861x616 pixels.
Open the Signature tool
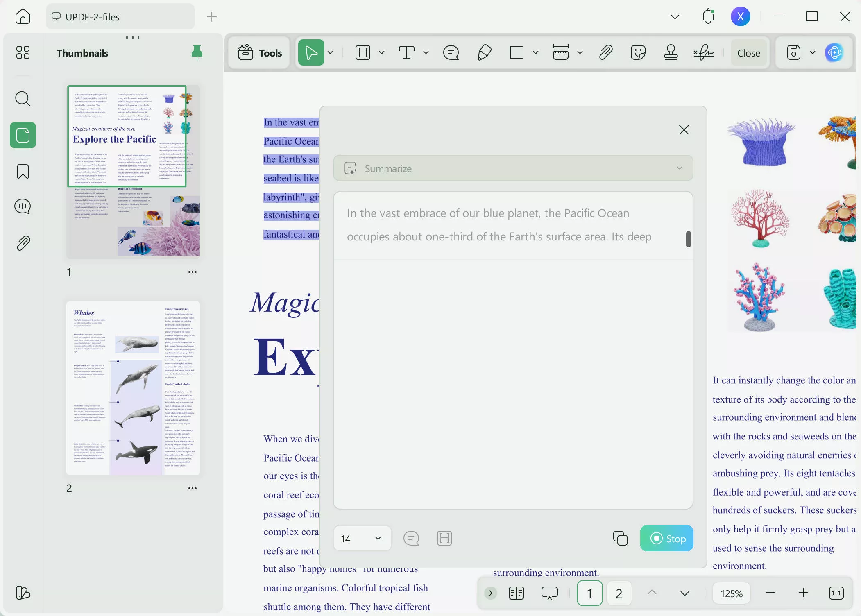coord(703,53)
